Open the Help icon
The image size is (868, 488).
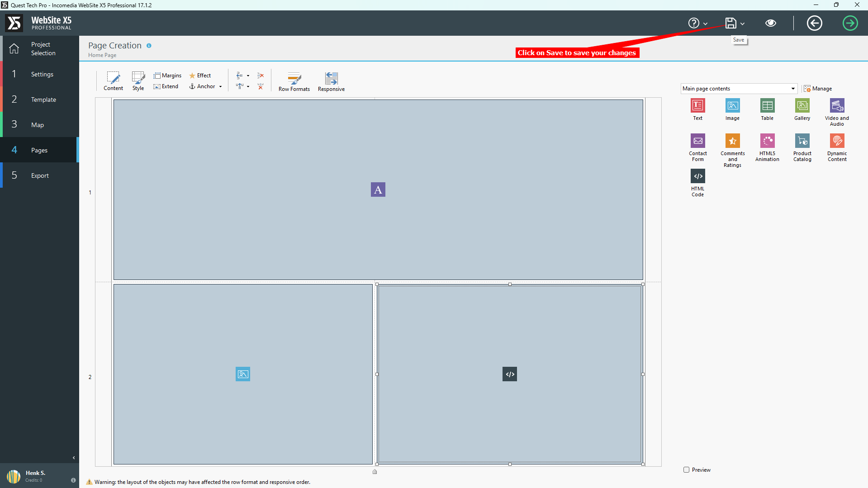(693, 23)
